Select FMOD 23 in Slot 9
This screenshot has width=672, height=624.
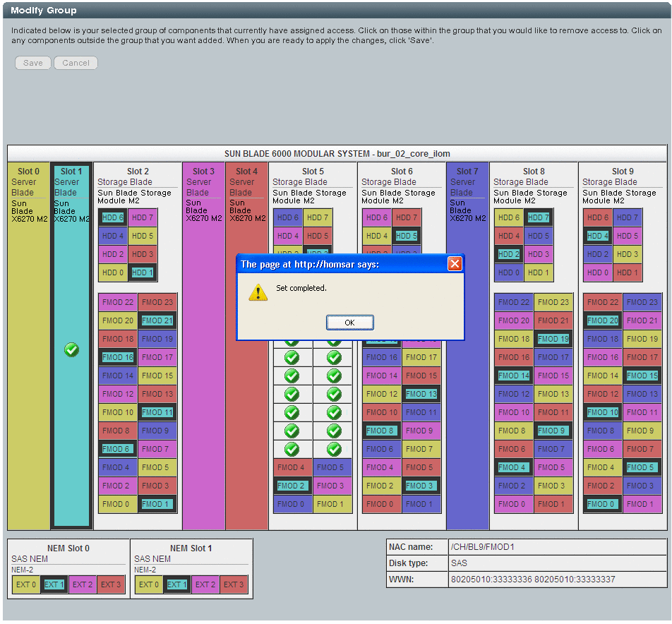[642, 302]
